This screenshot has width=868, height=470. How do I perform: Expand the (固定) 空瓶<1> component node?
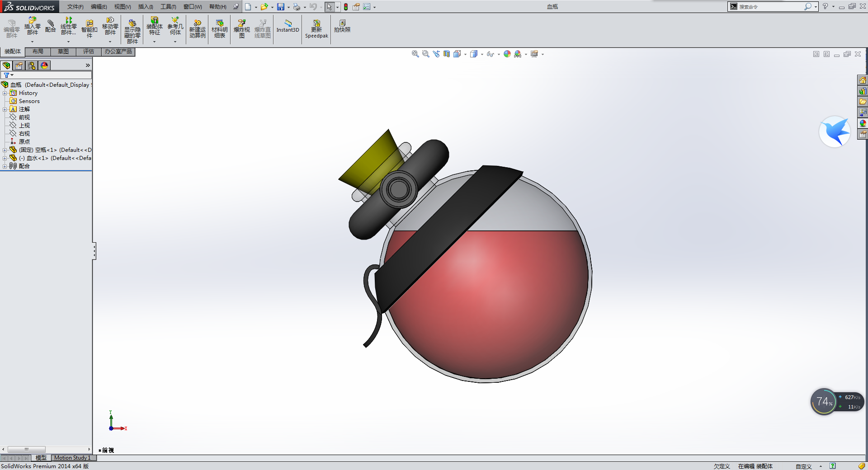click(x=5, y=150)
